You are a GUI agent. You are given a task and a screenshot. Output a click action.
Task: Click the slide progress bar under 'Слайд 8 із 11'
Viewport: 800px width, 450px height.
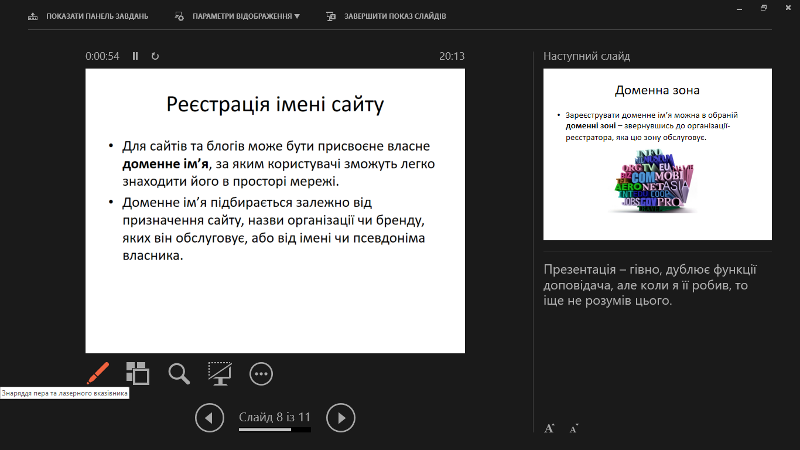274,430
